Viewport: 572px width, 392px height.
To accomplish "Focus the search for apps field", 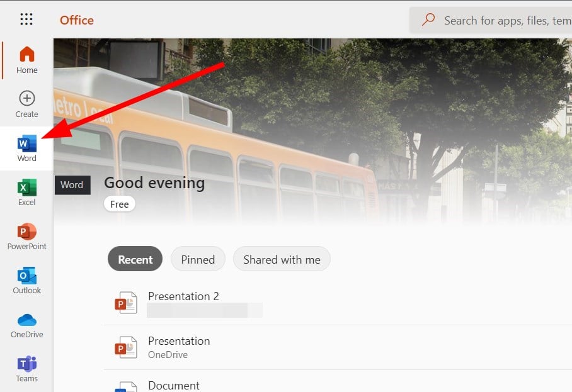I will (491, 20).
